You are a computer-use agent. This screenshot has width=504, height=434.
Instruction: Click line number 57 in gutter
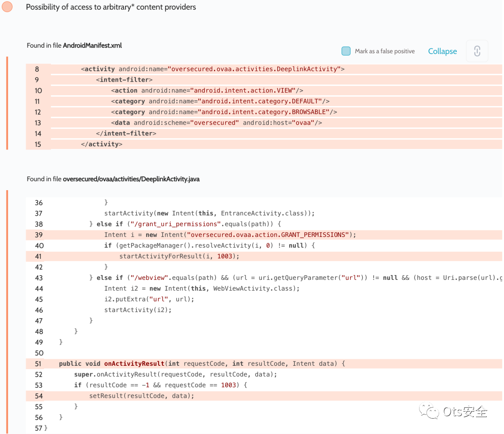point(39,428)
